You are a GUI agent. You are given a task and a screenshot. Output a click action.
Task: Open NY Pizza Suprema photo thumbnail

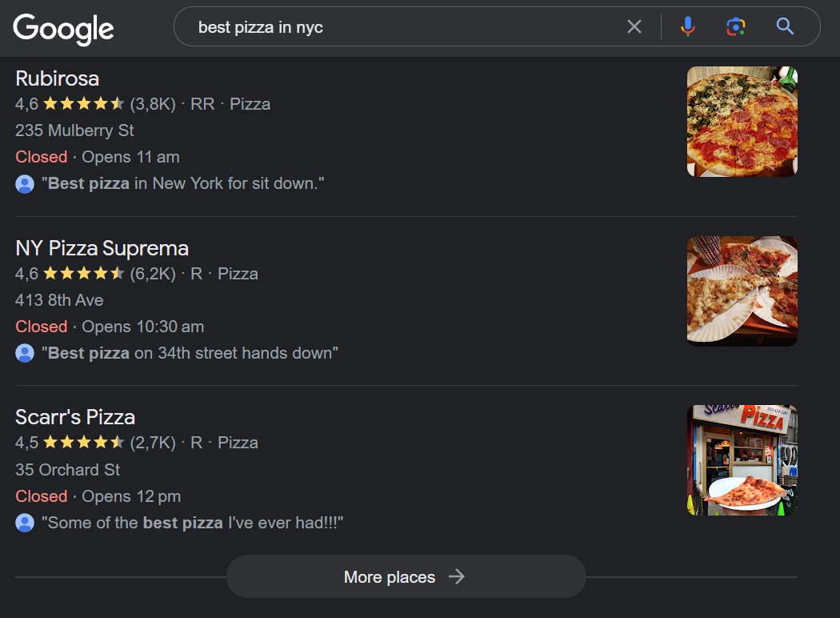click(x=742, y=291)
